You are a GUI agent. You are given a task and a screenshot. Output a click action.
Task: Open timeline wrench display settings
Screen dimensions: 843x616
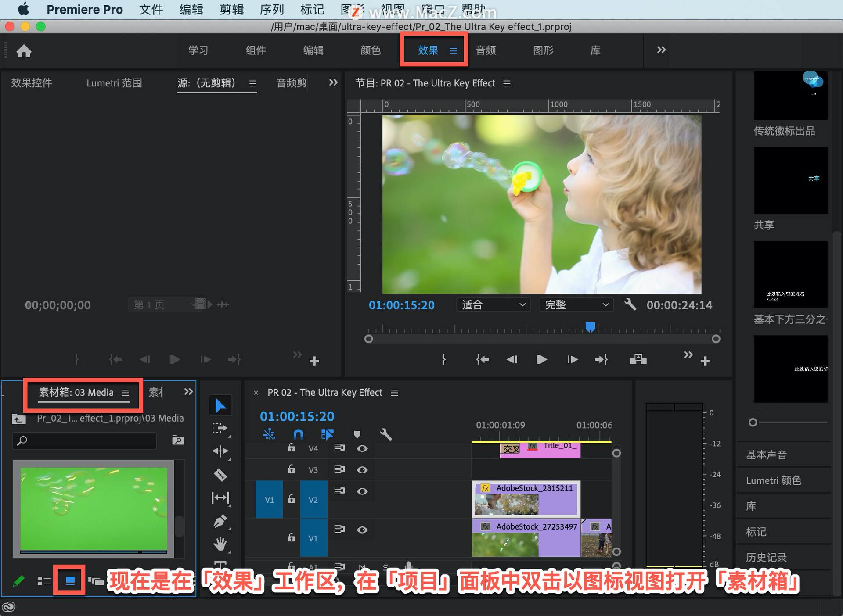(385, 434)
